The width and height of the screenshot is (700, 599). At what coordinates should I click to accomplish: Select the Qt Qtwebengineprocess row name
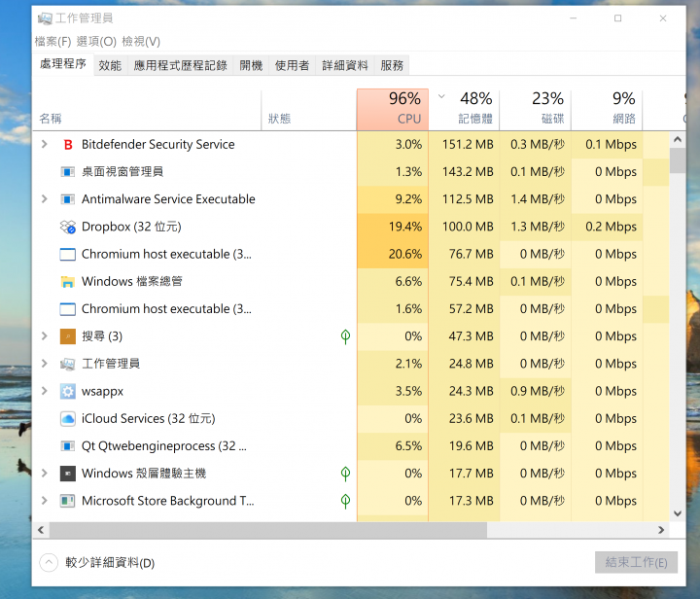click(x=164, y=446)
